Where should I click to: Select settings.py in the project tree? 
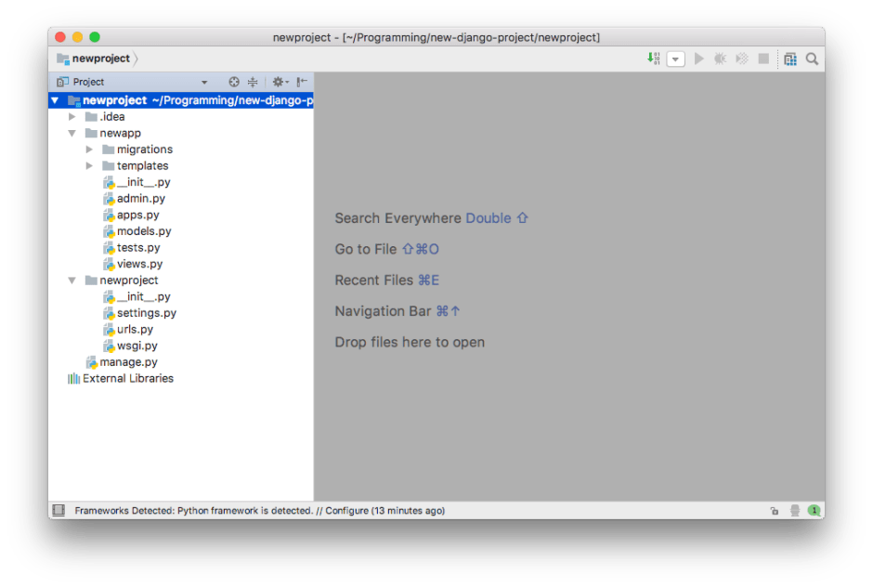coord(146,313)
